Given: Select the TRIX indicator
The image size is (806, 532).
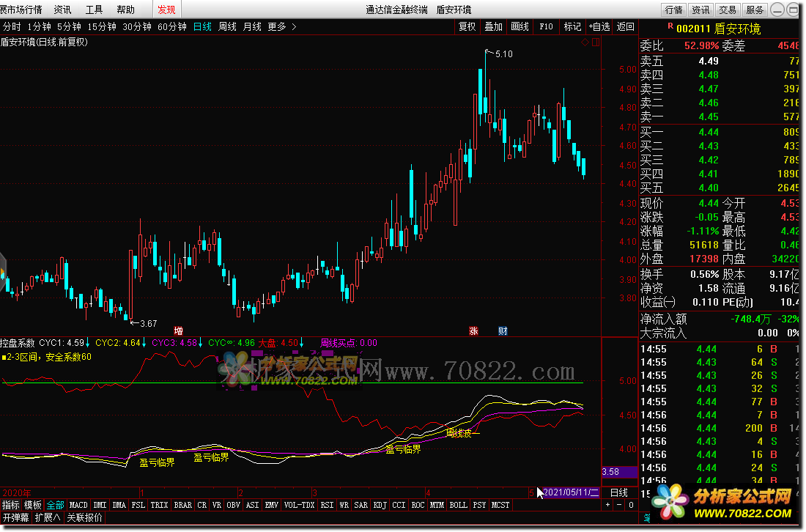Looking at the screenshot, I should (159, 505).
